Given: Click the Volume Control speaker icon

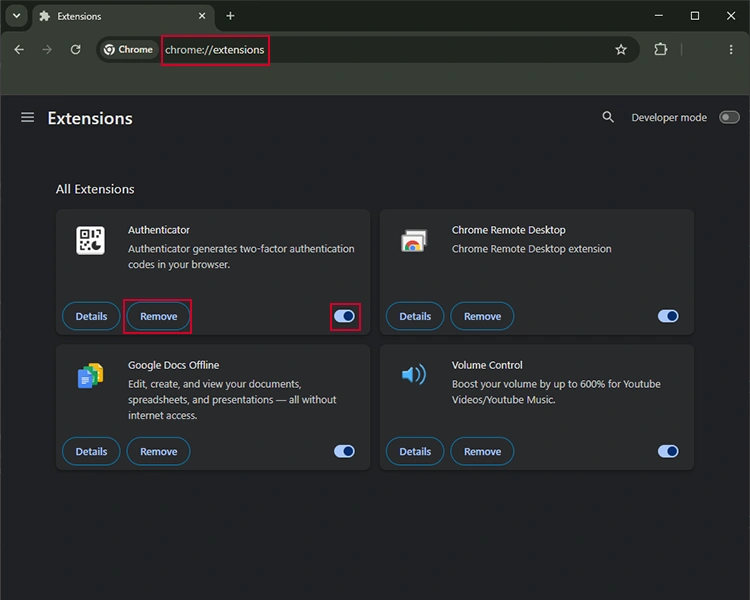Looking at the screenshot, I should click(414, 375).
